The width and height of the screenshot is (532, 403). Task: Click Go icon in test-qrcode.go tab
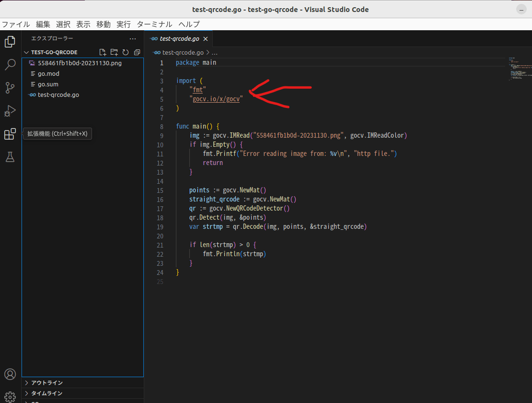[154, 39]
